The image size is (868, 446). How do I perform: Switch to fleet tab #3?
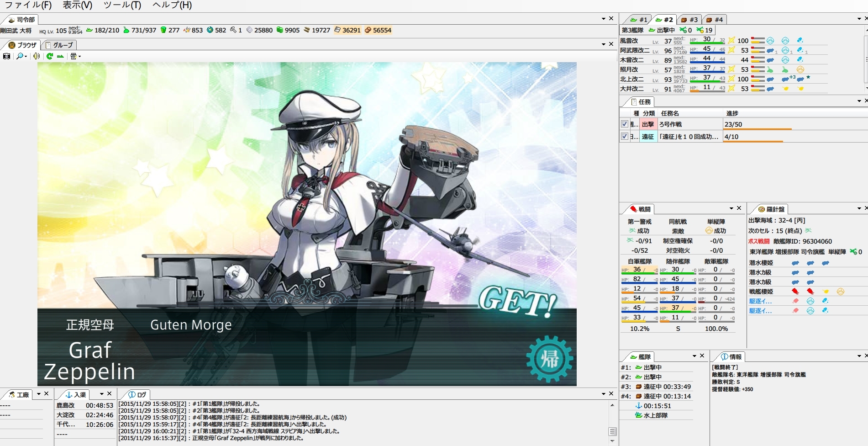[689, 20]
